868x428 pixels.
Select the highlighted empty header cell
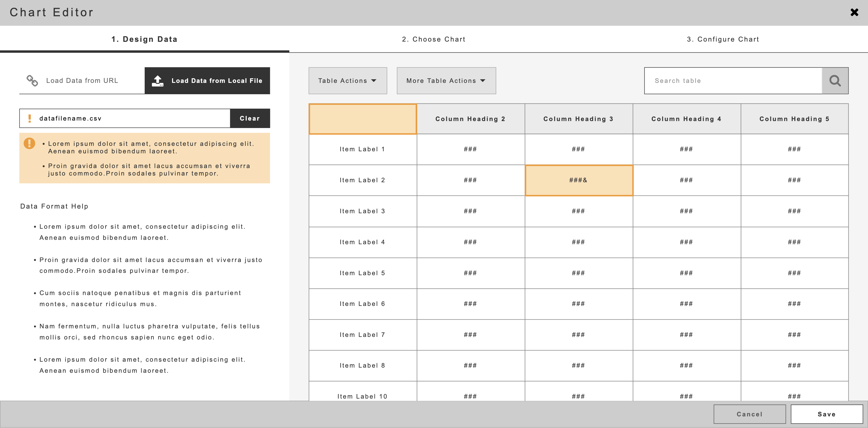362,119
